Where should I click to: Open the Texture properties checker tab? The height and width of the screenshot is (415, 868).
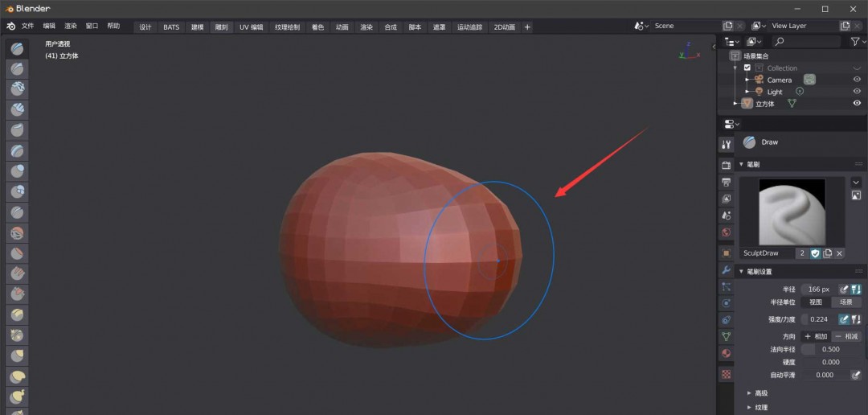[727, 374]
